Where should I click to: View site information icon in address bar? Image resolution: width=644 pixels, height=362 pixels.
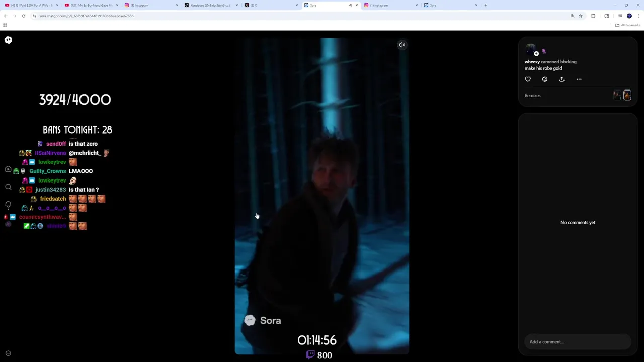34,16
